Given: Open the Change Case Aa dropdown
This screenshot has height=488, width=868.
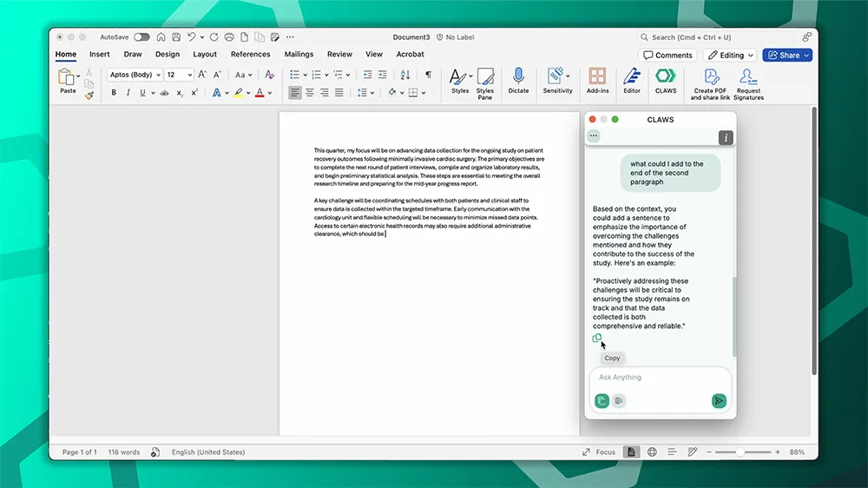Looking at the screenshot, I should coord(244,75).
